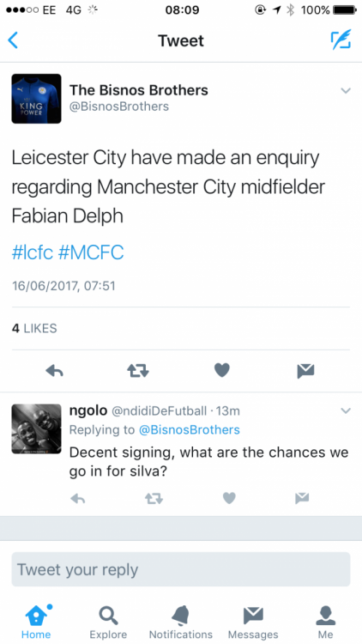The image size is (362, 644).
Task: Expand options chevron on ngolo's reply
Action: click(x=346, y=410)
